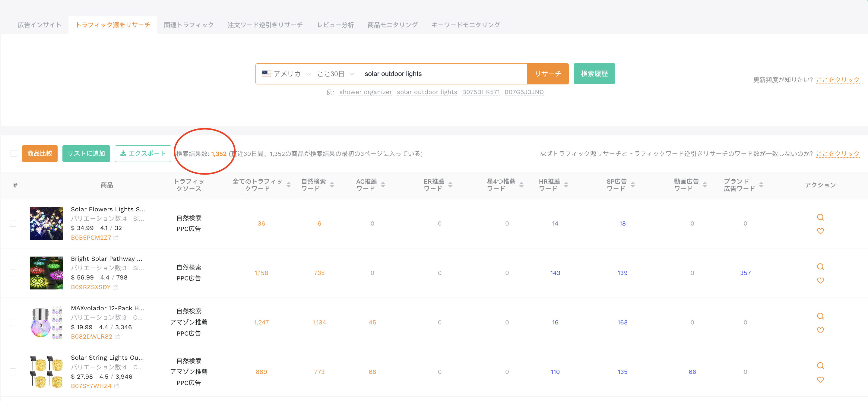This screenshot has height=401, width=868.
Task: Click search icon for Solar Flowers Lights row
Action: coord(820,217)
